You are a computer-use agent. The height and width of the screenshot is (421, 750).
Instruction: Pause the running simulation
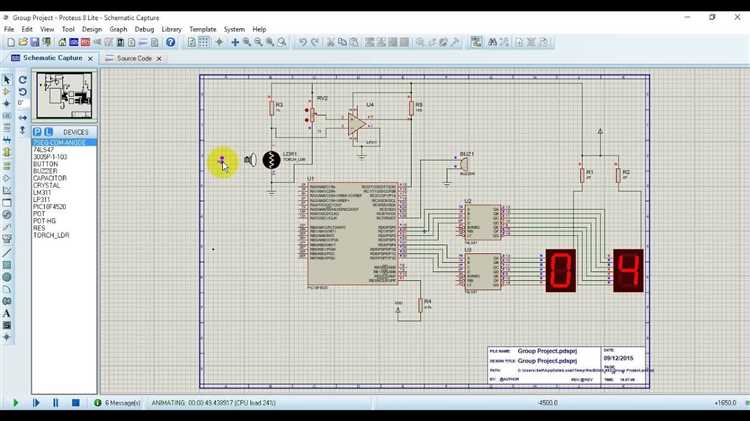click(55, 403)
